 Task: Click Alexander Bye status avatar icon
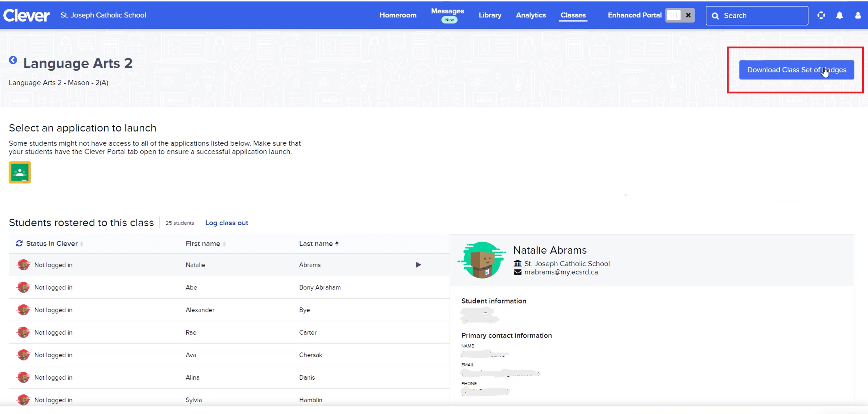(23, 310)
